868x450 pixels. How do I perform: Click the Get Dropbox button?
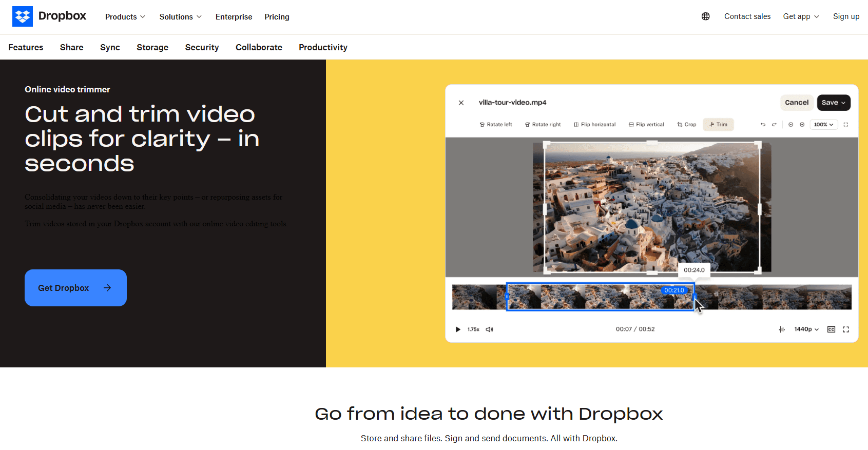tap(75, 288)
